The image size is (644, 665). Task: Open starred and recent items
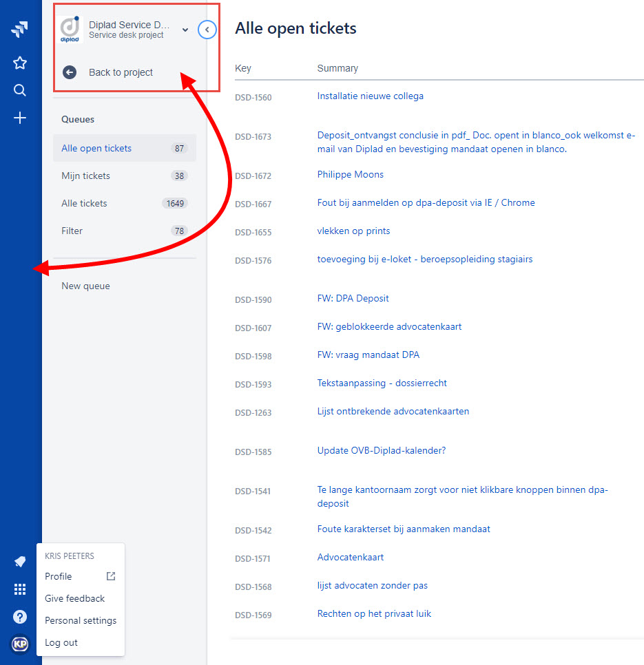19,63
